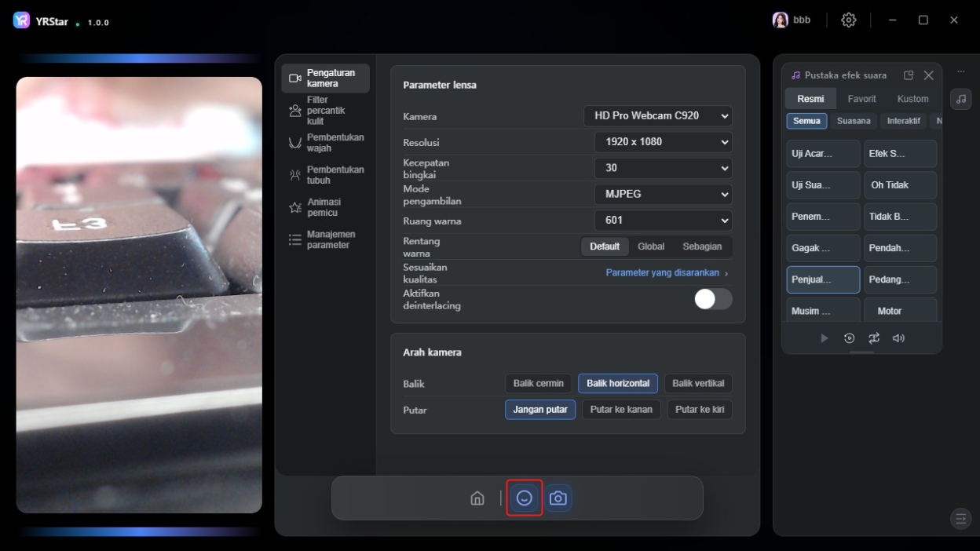The height and width of the screenshot is (551, 980).
Task: Close the Pustaka efek suara panel
Action: (x=929, y=75)
